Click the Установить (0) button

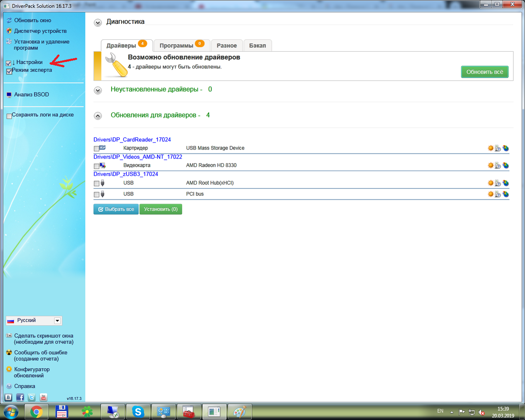click(161, 209)
